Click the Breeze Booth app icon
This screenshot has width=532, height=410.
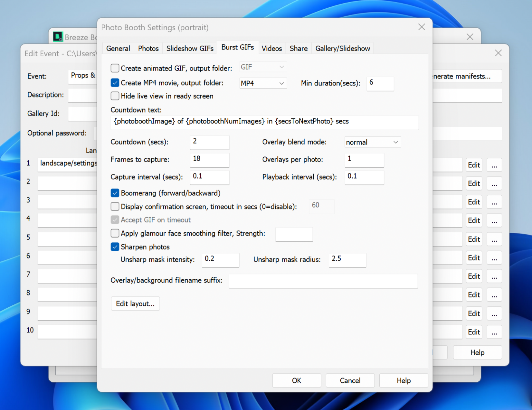click(x=58, y=37)
